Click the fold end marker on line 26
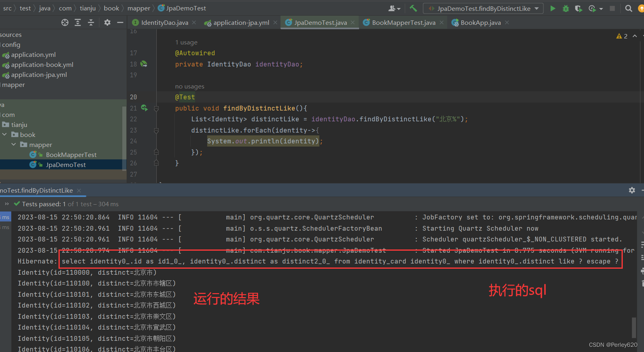Viewport: 644px width, 352px height. click(156, 163)
